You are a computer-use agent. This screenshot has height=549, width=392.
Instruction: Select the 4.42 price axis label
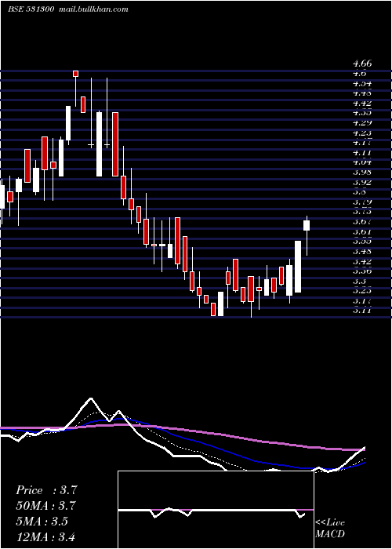coord(362,104)
